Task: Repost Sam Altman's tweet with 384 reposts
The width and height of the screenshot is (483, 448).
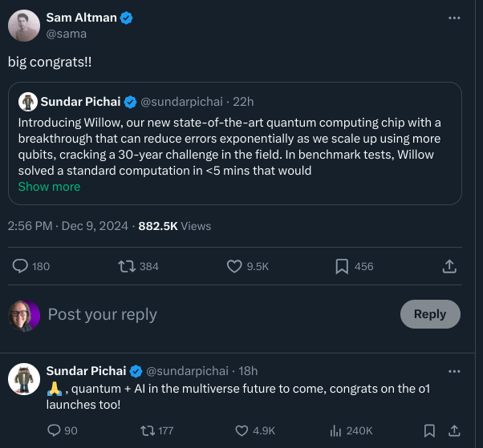Action: coord(126,266)
